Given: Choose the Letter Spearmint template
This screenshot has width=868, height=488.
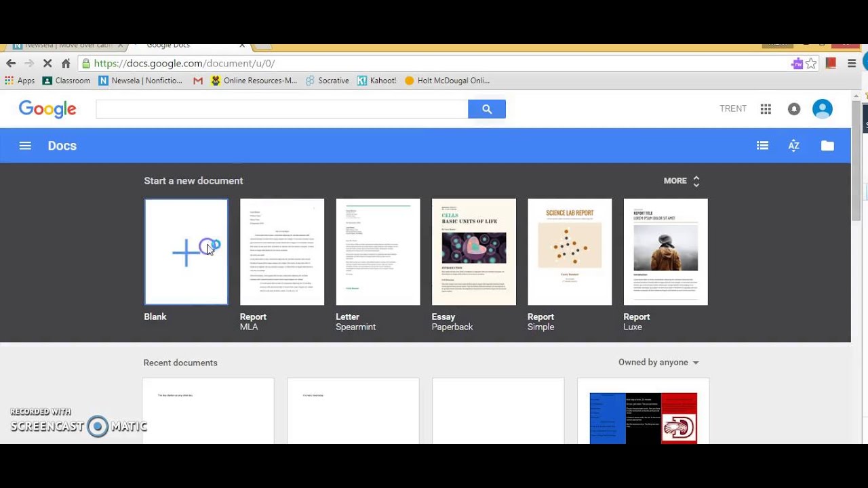Looking at the screenshot, I should point(378,251).
